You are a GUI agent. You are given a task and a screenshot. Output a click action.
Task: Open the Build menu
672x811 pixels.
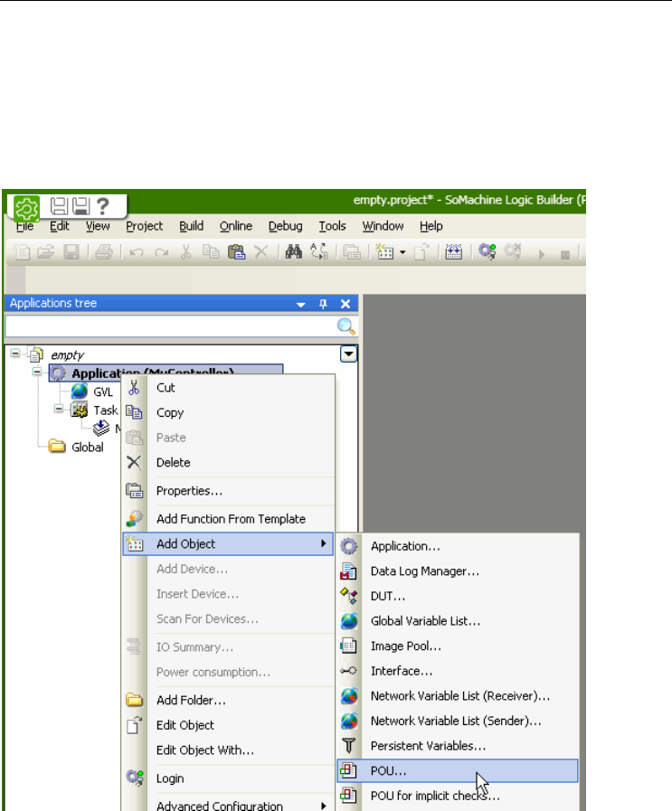[x=192, y=226]
